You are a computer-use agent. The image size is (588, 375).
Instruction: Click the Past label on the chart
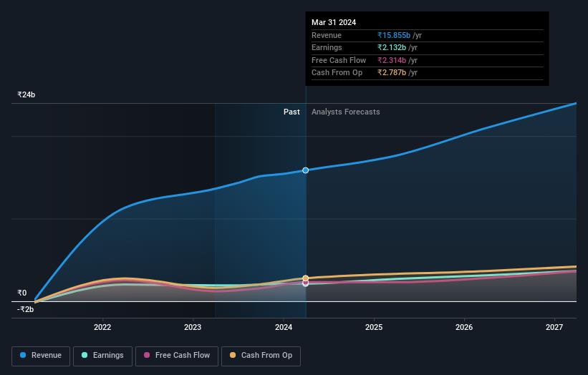coord(291,112)
